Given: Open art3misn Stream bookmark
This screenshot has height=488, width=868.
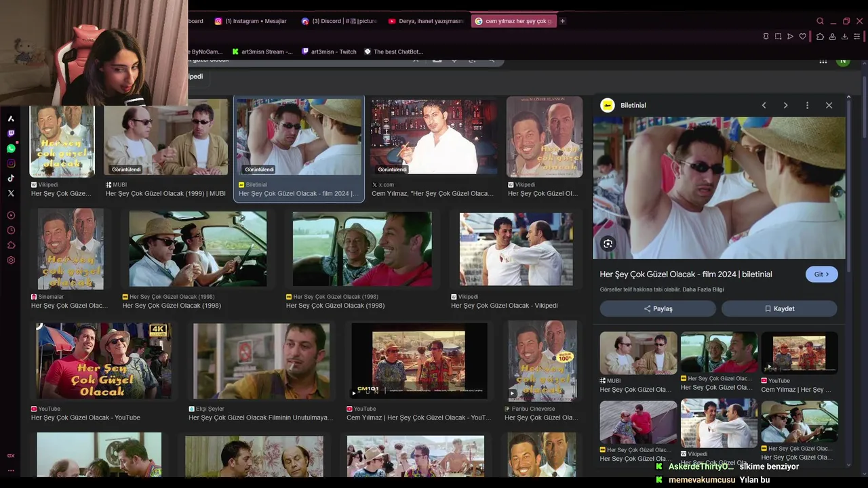Looking at the screenshot, I should click(x=262, y=52).
